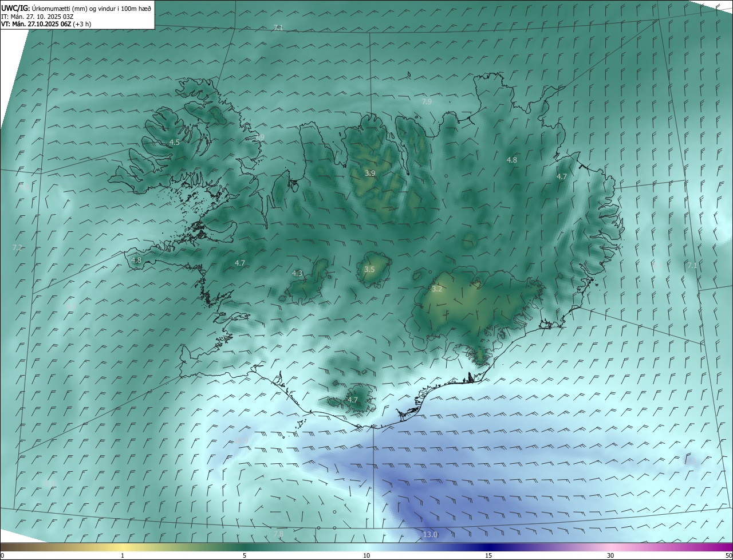Select the colour scale label 30
733x560 pixels.
(610, 555)
